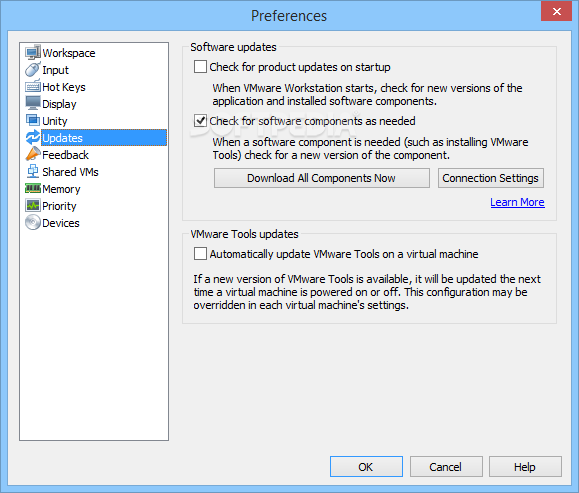Go to Hot Keys preferences

(x=64, y=87)
